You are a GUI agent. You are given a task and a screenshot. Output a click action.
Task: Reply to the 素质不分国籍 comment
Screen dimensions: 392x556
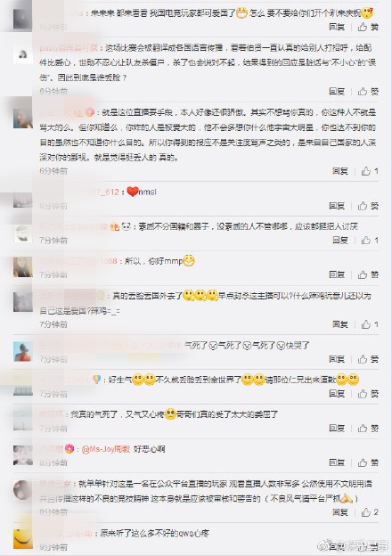340,240
